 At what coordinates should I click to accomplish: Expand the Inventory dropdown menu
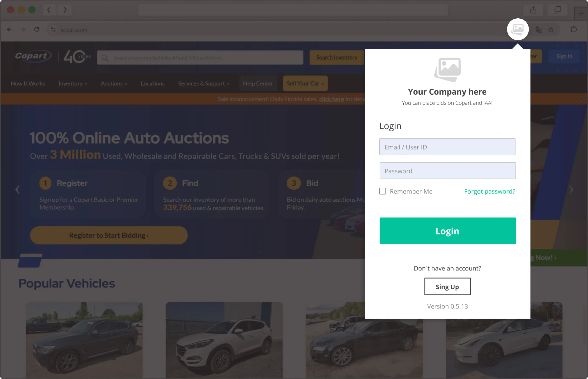pyautogui.click(x=72, y=83)
